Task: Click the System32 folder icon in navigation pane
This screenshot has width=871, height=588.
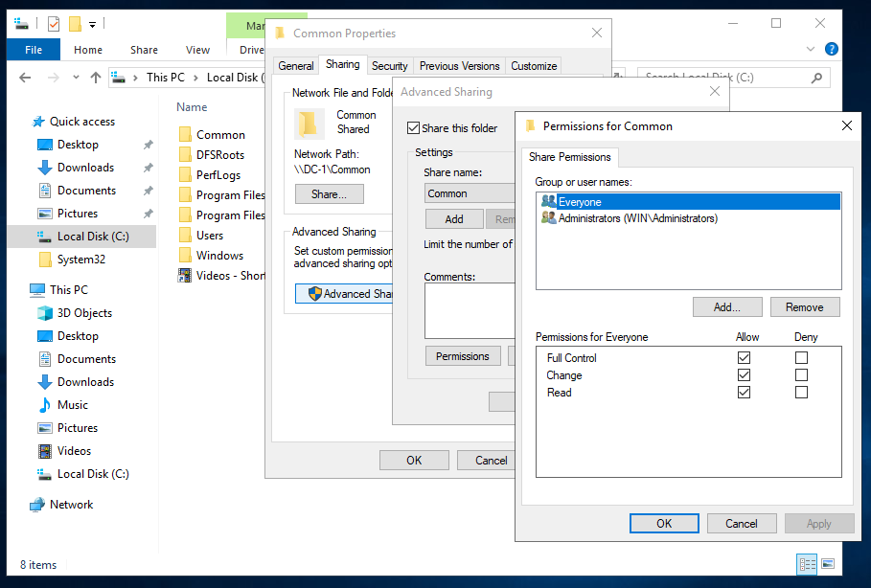Action: click(x=44, y=260)
